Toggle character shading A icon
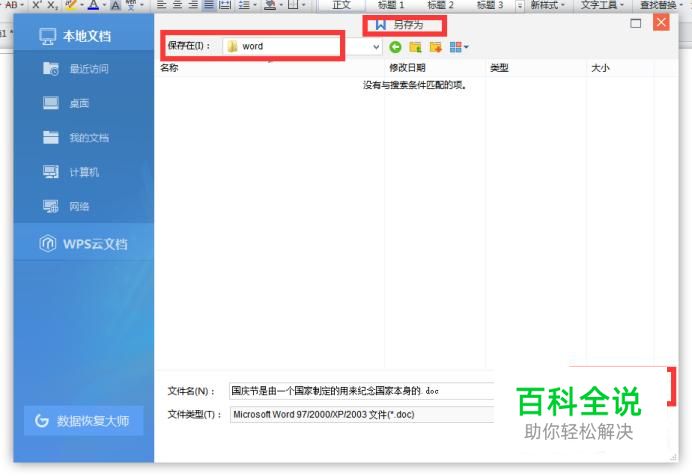692x476 pixels. pos(115,5)
